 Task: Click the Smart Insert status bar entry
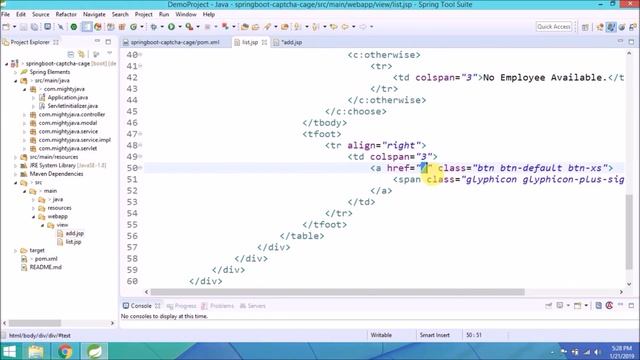click(435, 335)
